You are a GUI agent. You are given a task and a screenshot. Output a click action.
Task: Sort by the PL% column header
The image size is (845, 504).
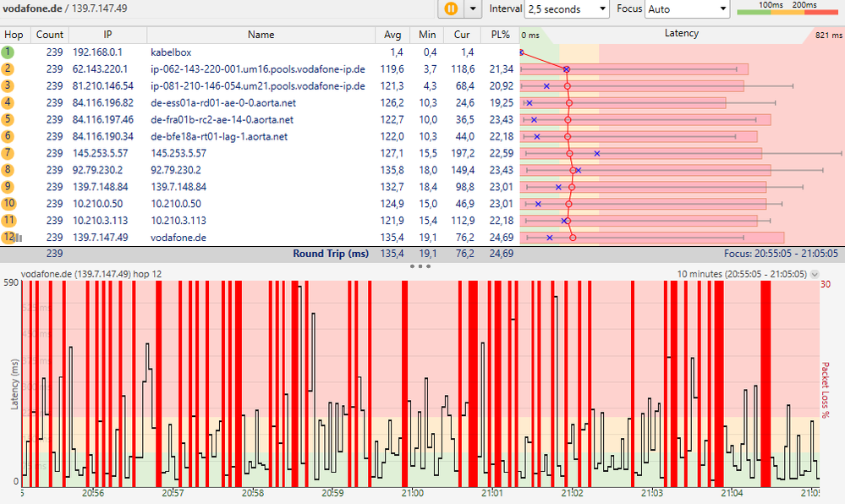tap(500, 35)
